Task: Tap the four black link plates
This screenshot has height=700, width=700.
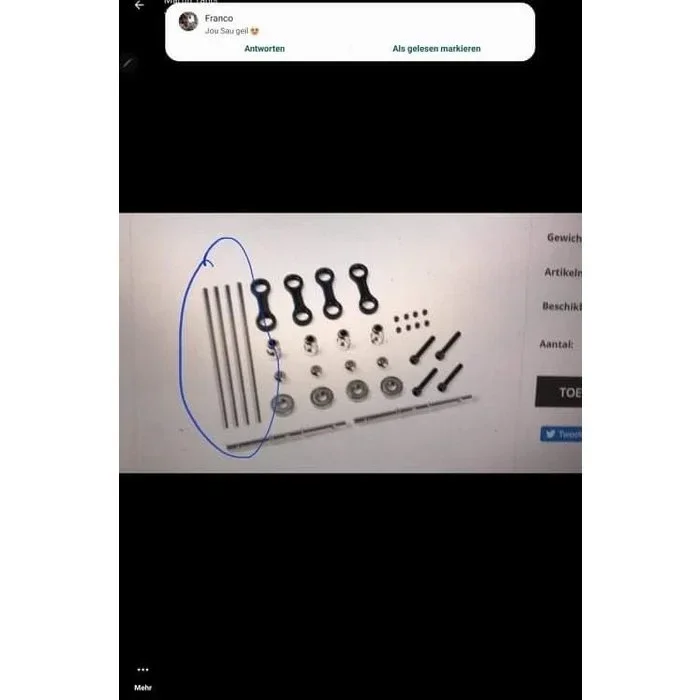Action: pyautogui.click(x=314, y=295)
